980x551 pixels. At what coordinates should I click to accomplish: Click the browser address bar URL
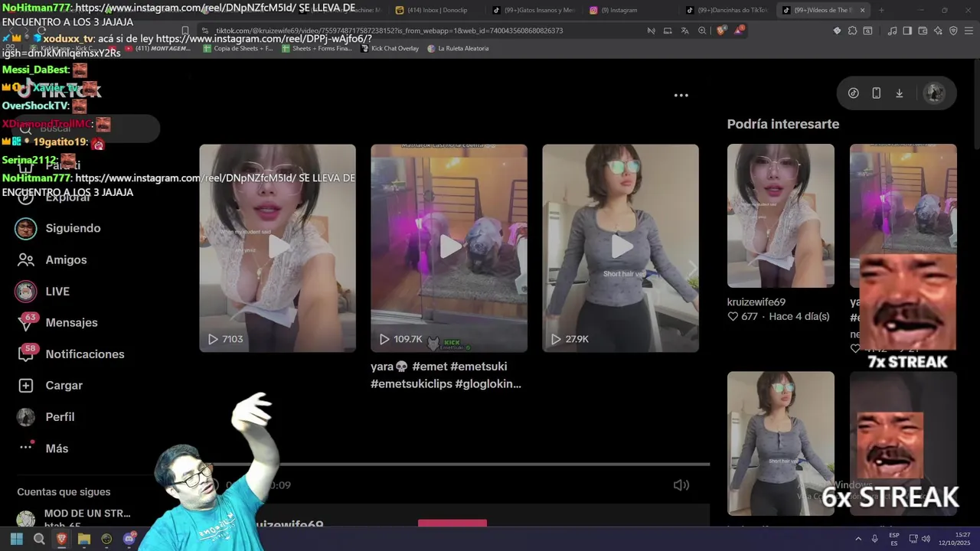tap(390, 31)
